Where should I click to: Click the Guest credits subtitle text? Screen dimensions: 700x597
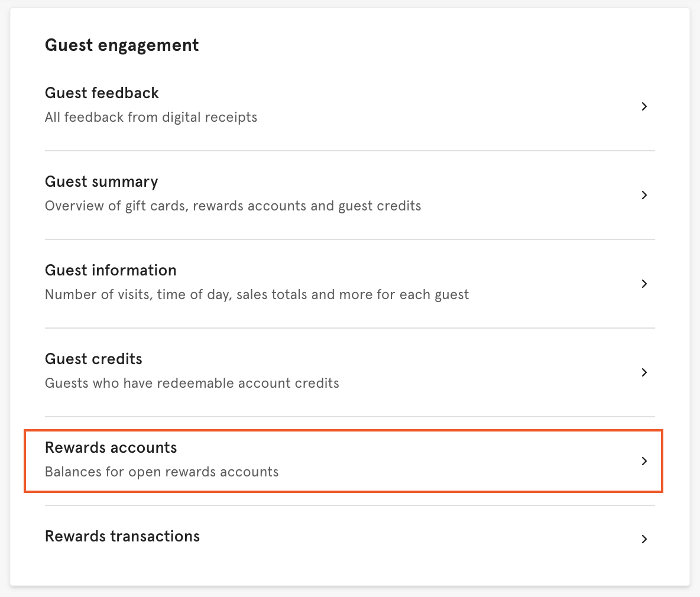pos(192,383)
